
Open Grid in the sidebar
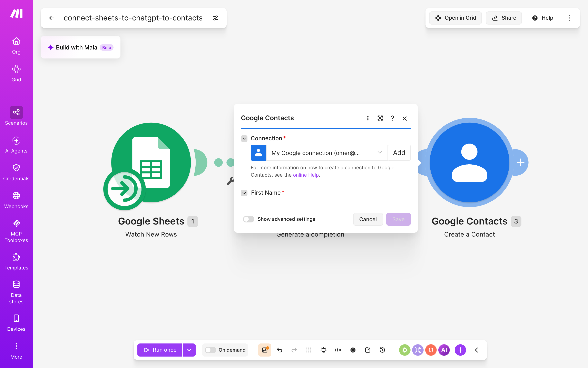pos(16,73)
